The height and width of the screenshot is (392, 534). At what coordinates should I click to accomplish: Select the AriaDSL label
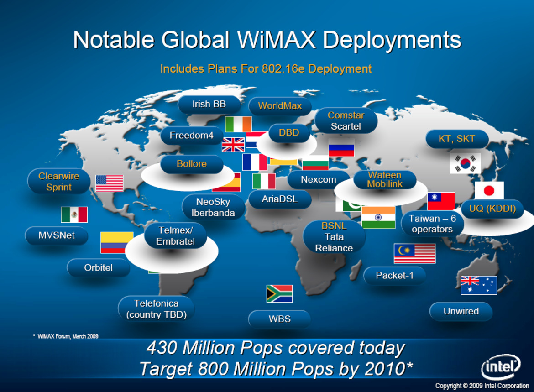[280, 199]
